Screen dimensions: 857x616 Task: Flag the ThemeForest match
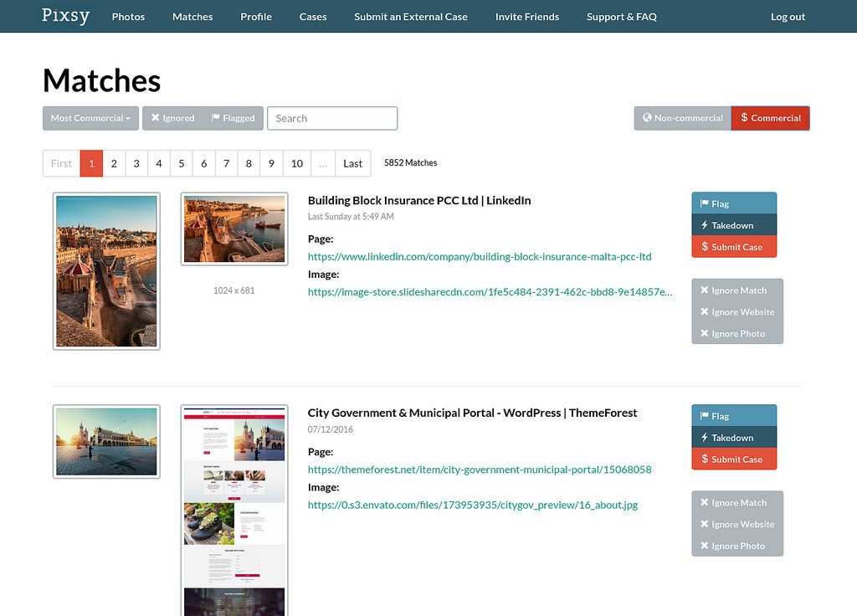pyautogui.click(x=734, y=415)
